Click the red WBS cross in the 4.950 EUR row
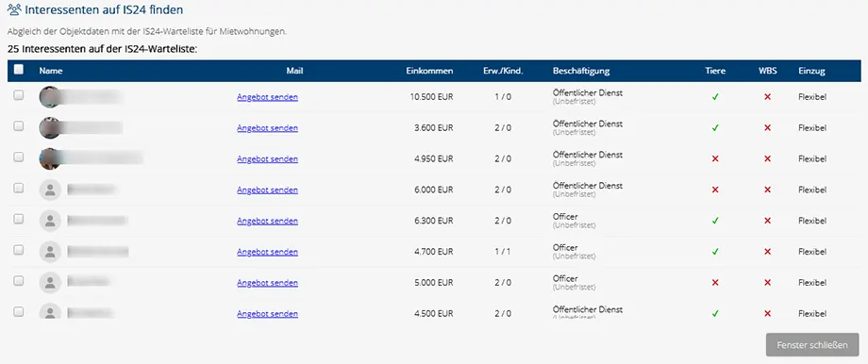Image resolution: width=868 pixels, height=364 pixels. coord(767,158)
